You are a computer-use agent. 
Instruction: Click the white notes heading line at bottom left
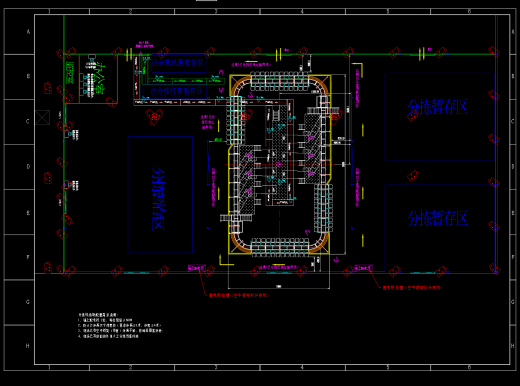98,315
